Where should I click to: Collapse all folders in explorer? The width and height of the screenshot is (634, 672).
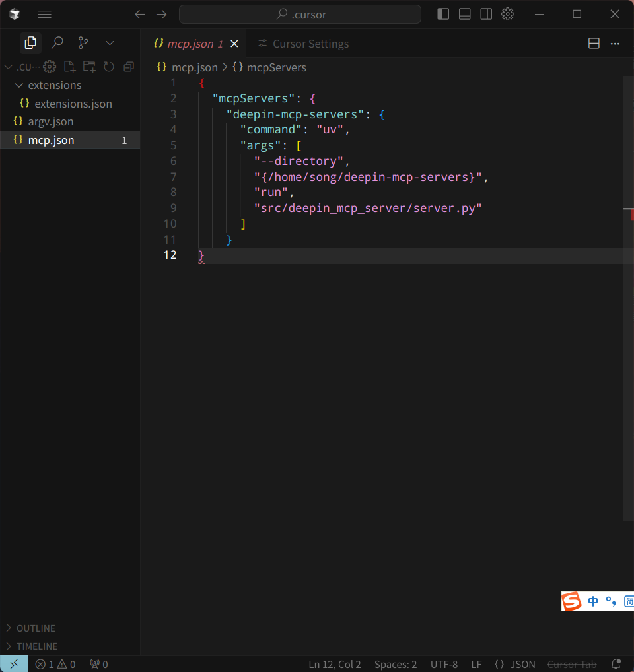pyautogui.click(x=129, y=67)
